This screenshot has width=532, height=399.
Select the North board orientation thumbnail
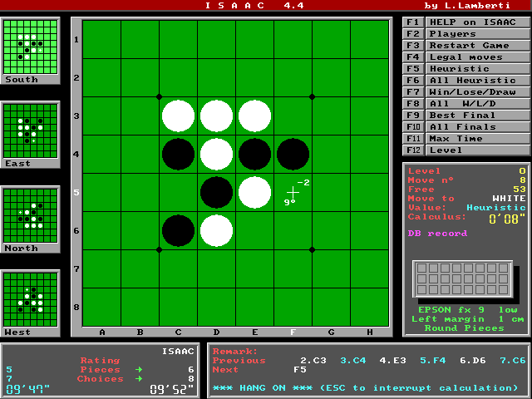click(x=31, y=215)
